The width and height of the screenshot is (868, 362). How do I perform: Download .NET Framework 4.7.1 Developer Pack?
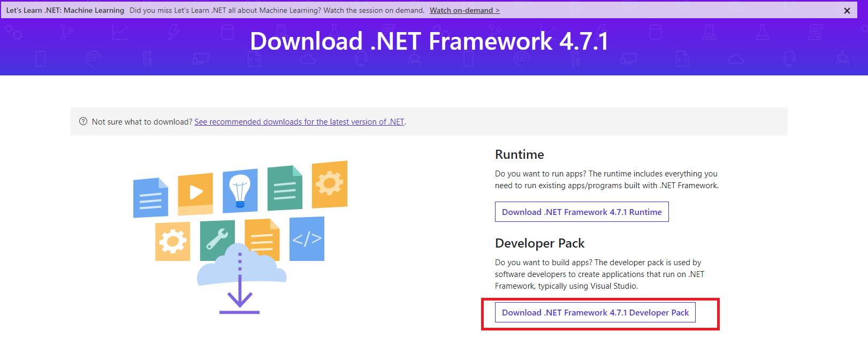pos(595,312)
